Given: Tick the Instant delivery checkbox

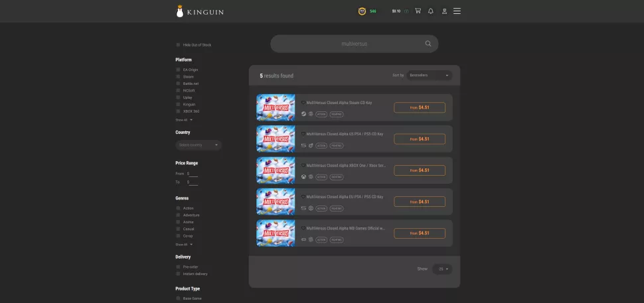Looking at the screenshot, I should point(178,274).
